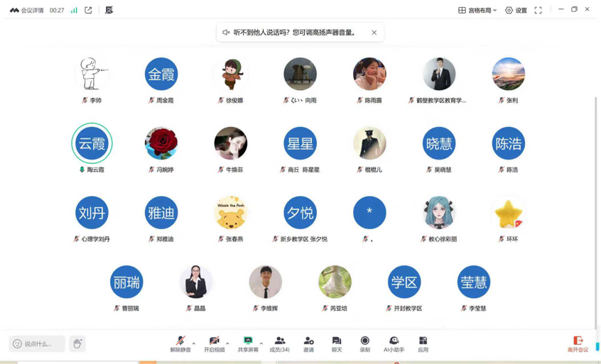Unmute microphone with 解除静音 button
This screenshot has height=364, width=601.
click(x=180, y=344)
